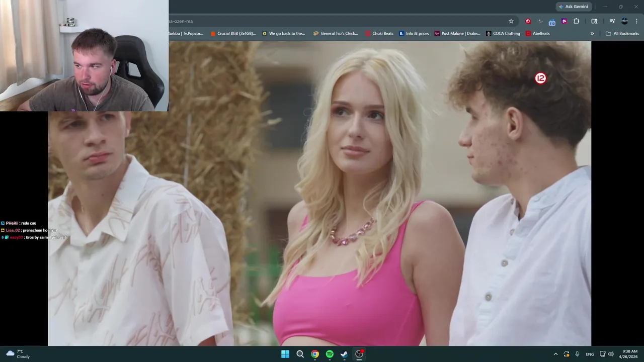
Task: Open the General Tso's Chick... bookmark
Action: 336,34
